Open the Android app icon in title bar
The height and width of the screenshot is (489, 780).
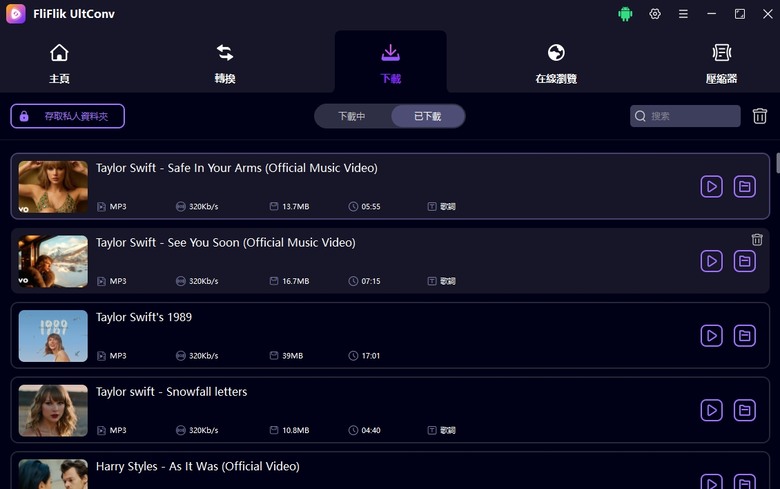[x=625, y=14]
